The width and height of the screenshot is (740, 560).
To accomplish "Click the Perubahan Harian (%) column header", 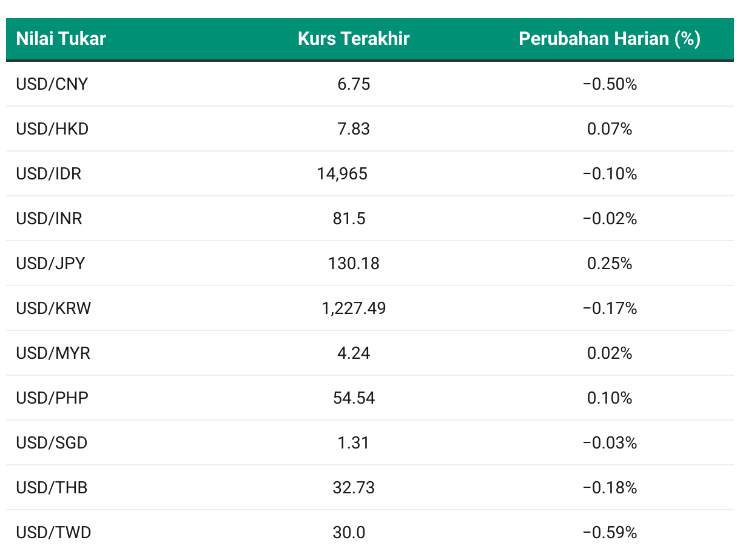I will [x=610, y=39].
